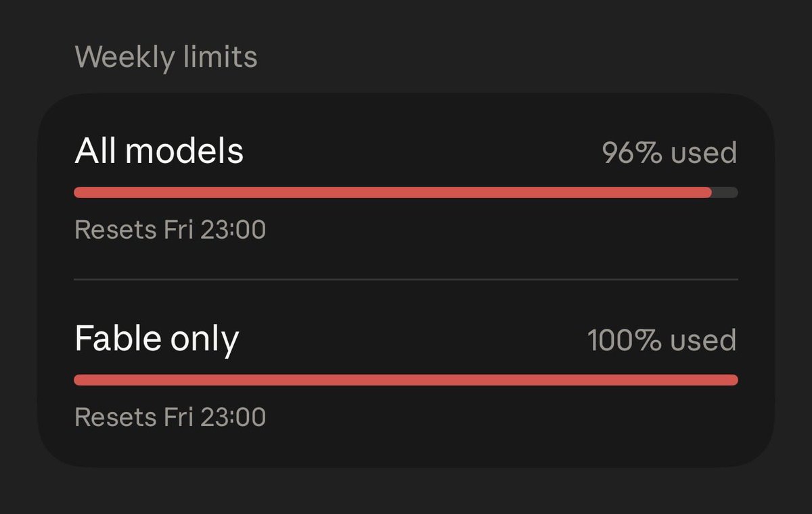
Task: Select the All models row title
Action: (x=159, y=151)
